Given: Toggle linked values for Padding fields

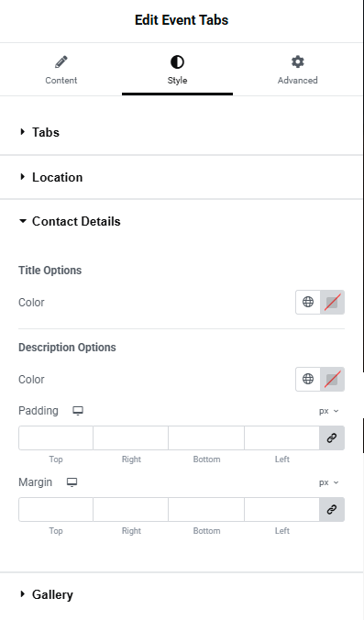Looking at the screenshot, I should (332, 438).
